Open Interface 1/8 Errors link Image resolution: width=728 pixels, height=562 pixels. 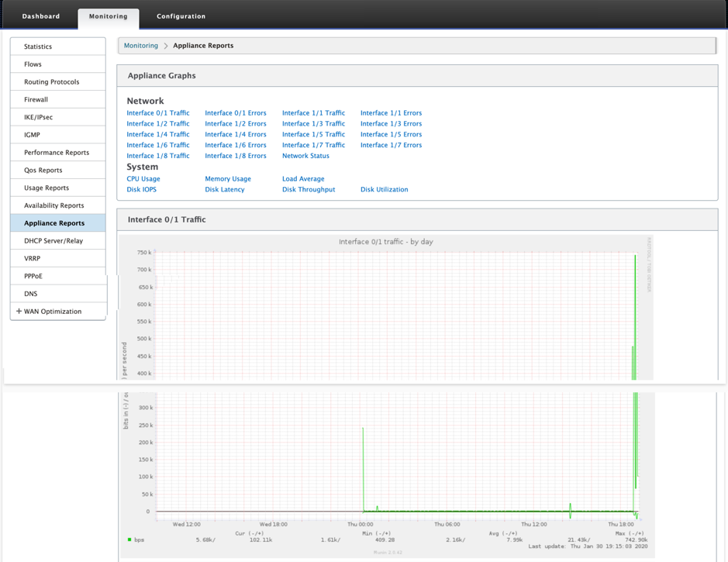(x=236, y=156)
